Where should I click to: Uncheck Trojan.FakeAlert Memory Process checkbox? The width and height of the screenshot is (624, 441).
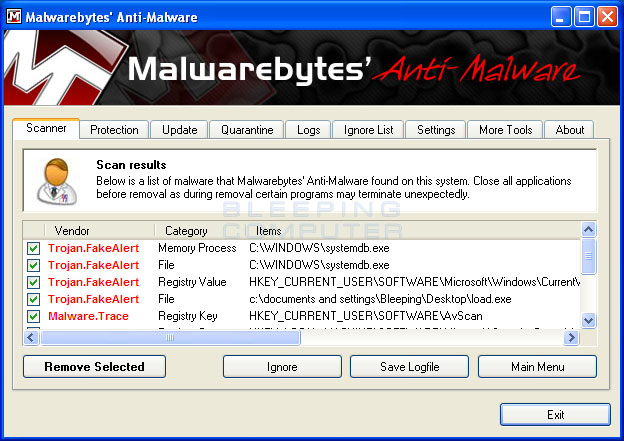coord(33,248)
